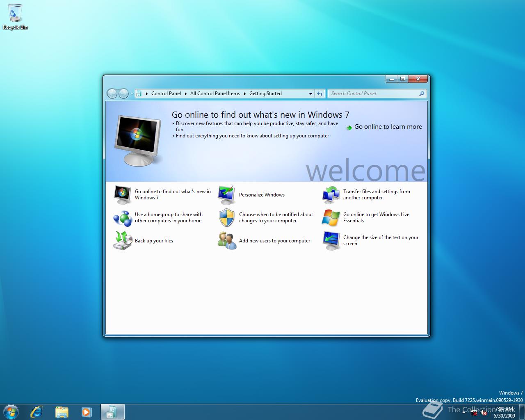The height and width of the screenshot is (420, 525).
Task: Maximize the Getting Started window
Action: pos(403,79)
